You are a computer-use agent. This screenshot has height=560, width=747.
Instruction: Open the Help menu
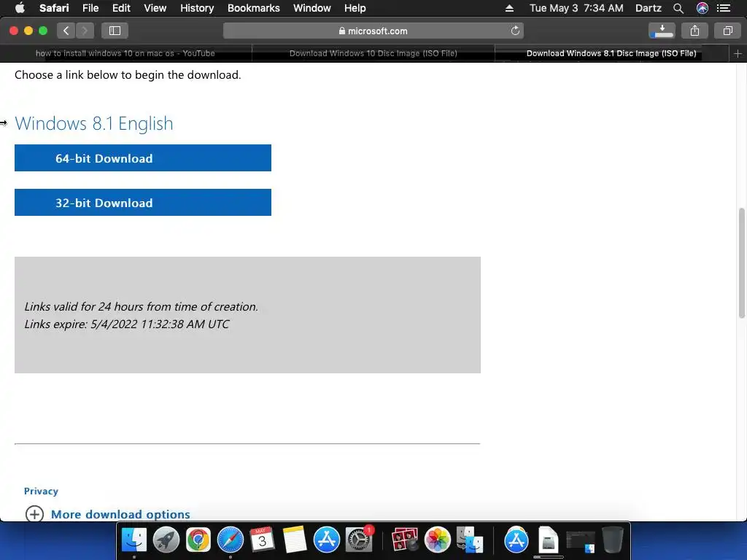(355, 8)
